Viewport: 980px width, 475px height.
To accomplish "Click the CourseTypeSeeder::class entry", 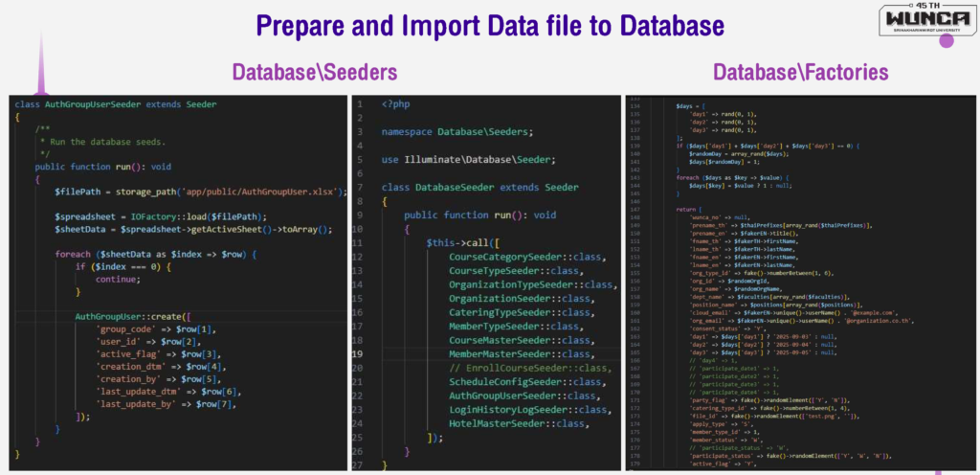I will tap(517, 270).
